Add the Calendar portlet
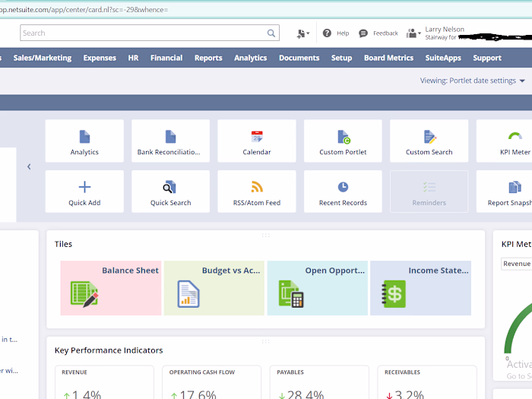532x399 pixels. [x=257, y=141]
